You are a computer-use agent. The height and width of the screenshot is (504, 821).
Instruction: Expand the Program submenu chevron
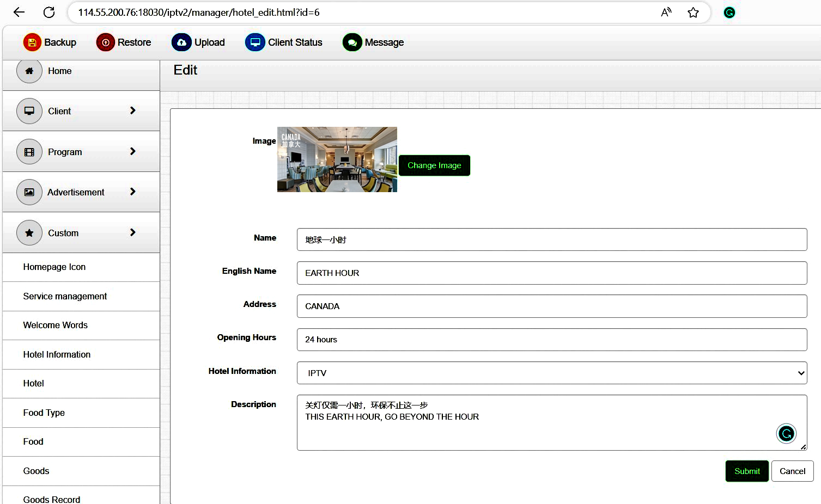click(x=132, y=151)
